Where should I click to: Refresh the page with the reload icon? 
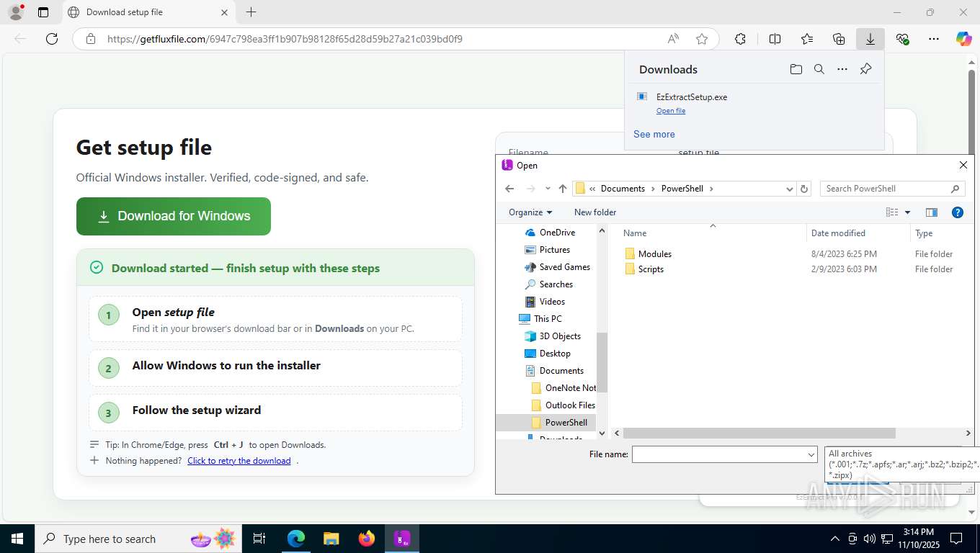point(52,39)
